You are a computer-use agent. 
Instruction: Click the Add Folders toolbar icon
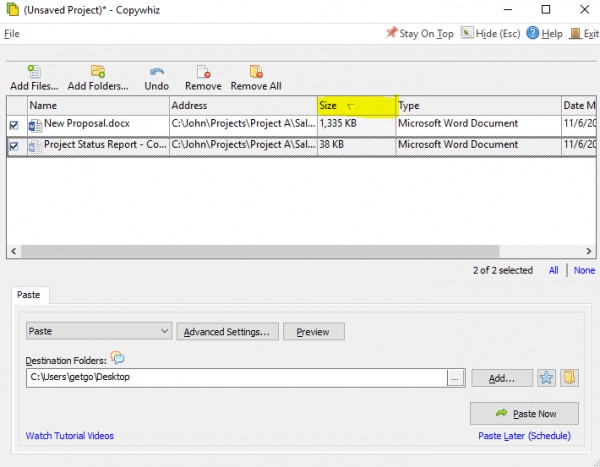click(98, 71)
